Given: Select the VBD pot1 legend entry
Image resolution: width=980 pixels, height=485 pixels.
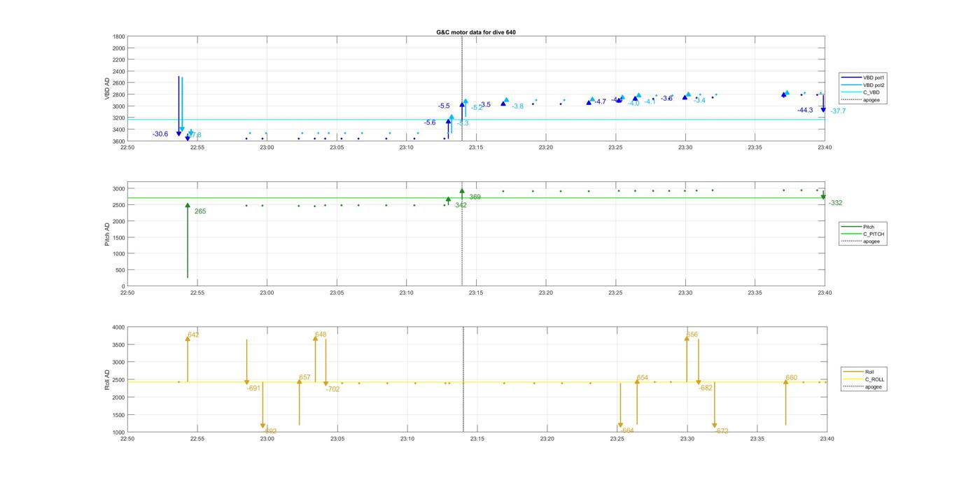Looking at the screenshot, I should click(862, 77).
